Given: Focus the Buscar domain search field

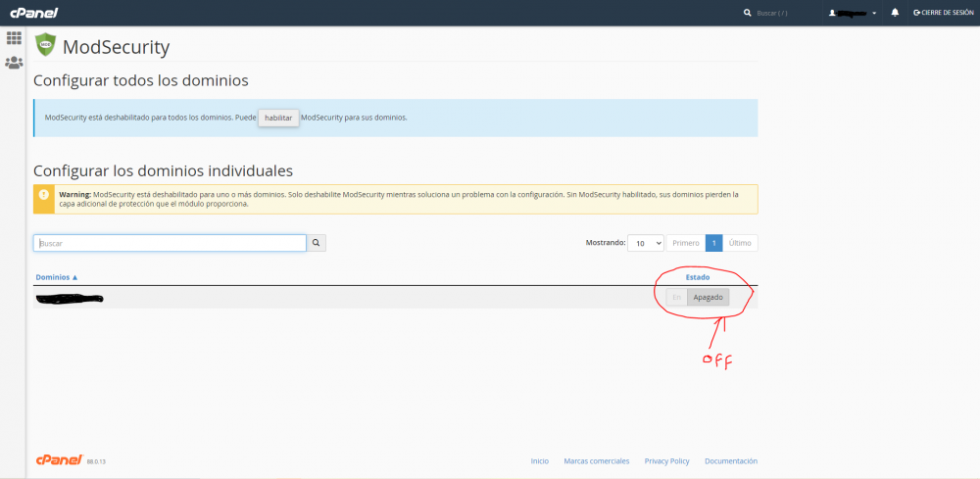Looking at the screenshot, I should [170, 243].
